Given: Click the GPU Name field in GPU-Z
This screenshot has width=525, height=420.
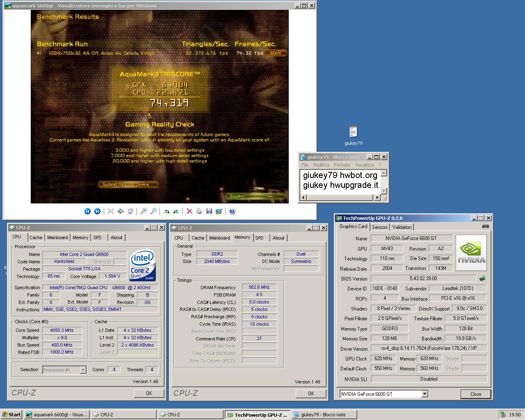Looking at the screenshot, I should coord(412,238).
